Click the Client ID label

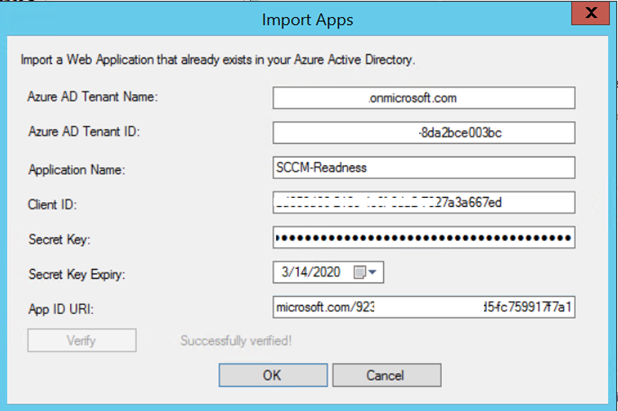(x=52, y=205)
